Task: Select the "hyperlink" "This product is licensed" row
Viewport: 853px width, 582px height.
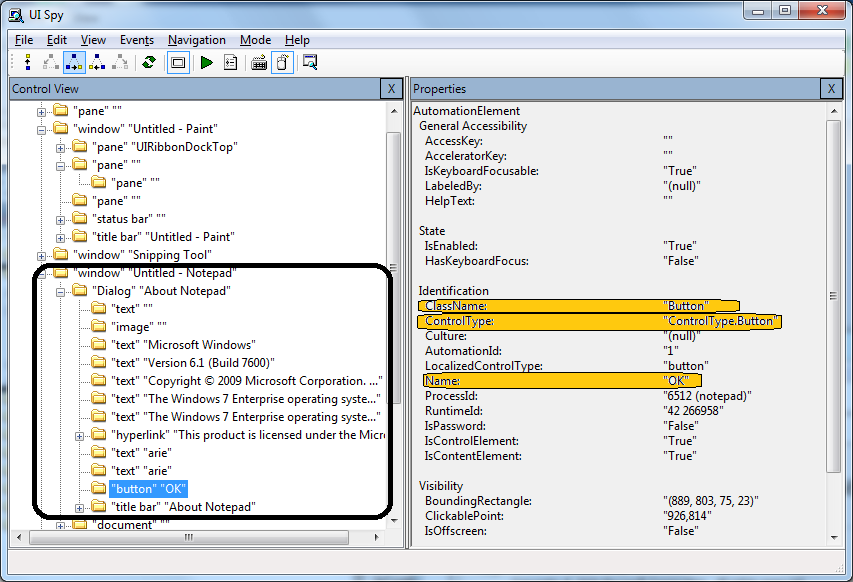Action: 248,434
